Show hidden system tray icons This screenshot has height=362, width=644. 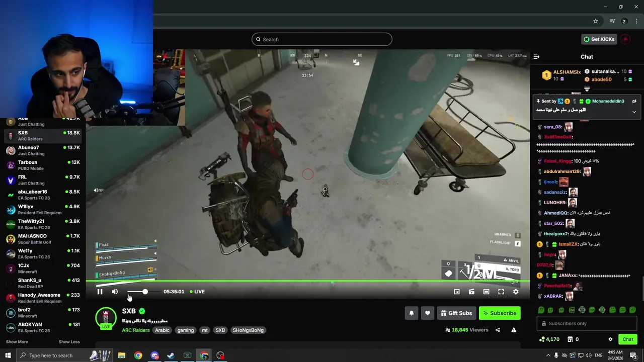[548, 355]
